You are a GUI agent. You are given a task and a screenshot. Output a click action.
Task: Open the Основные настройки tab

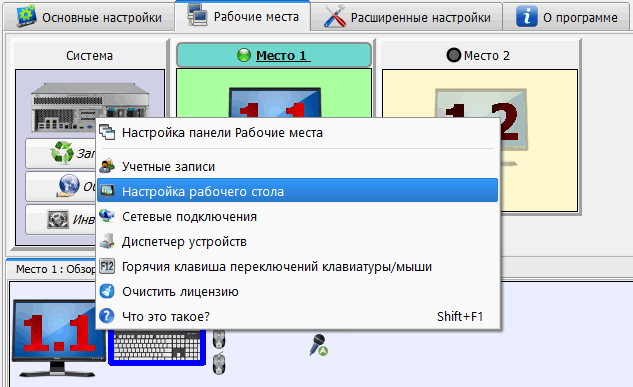[89, 17]
